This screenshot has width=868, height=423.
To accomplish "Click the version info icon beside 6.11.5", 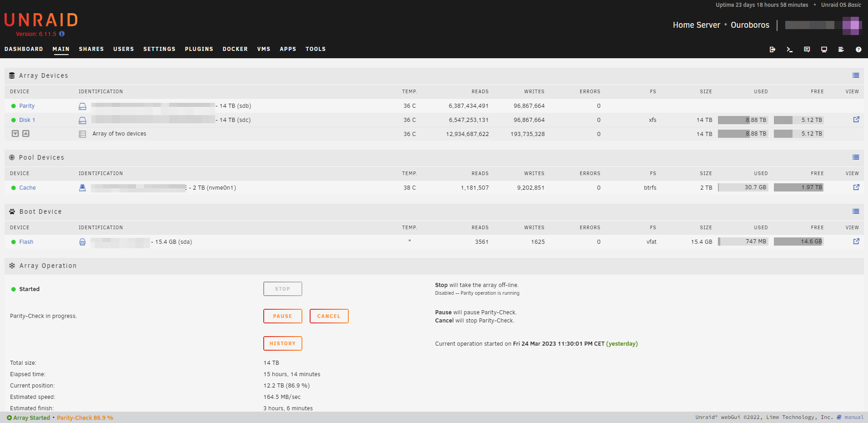I will (62, 34).
